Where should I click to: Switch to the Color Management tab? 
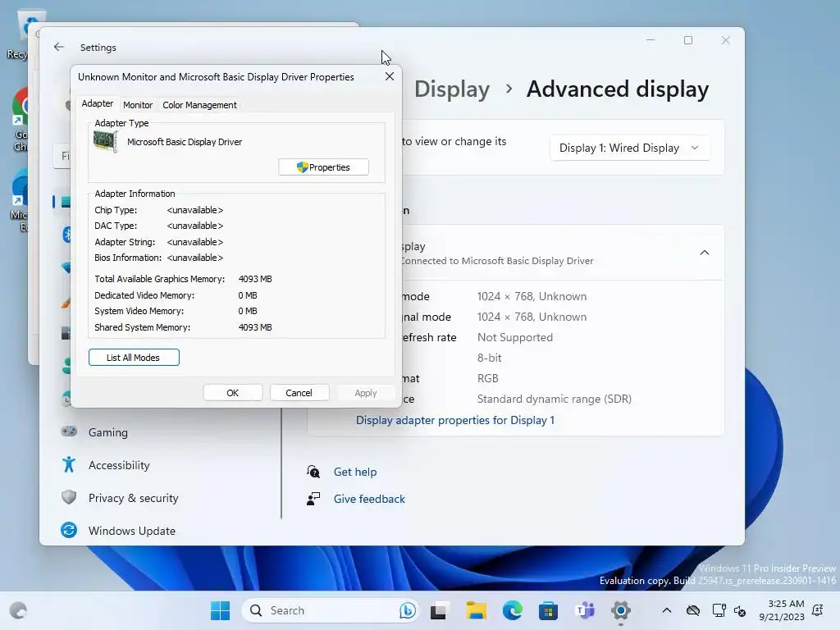[x=199, y=105]
